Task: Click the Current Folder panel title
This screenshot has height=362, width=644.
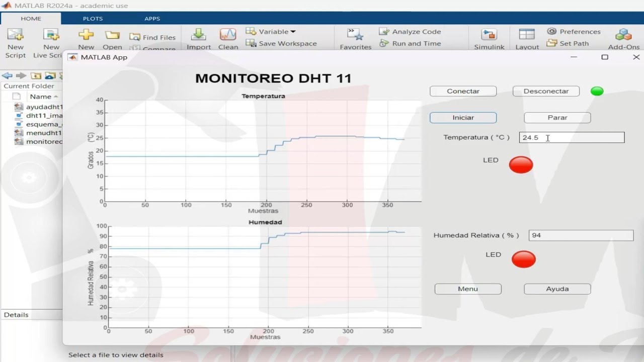Action: coord(29,86)
